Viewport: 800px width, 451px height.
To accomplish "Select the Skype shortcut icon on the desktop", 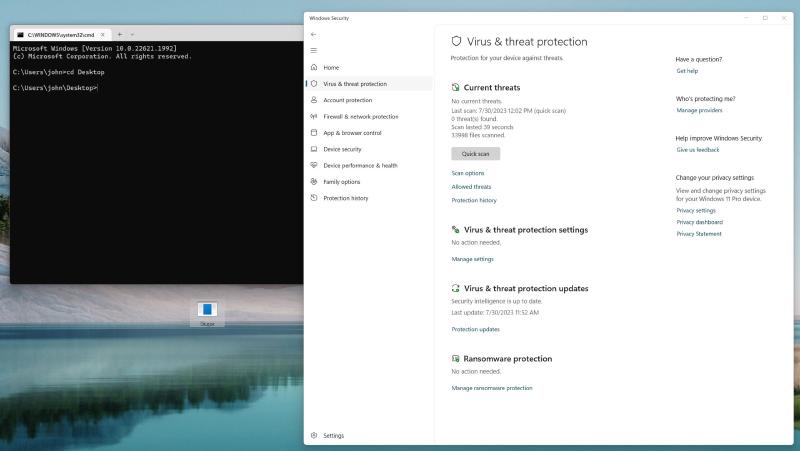I will tap(207, 313).
